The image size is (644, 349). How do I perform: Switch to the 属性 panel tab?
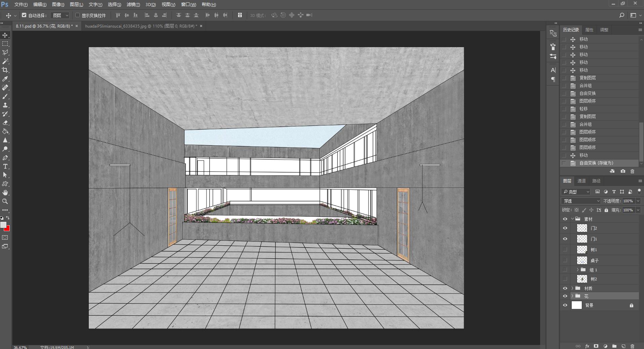[x=590, y=30]
